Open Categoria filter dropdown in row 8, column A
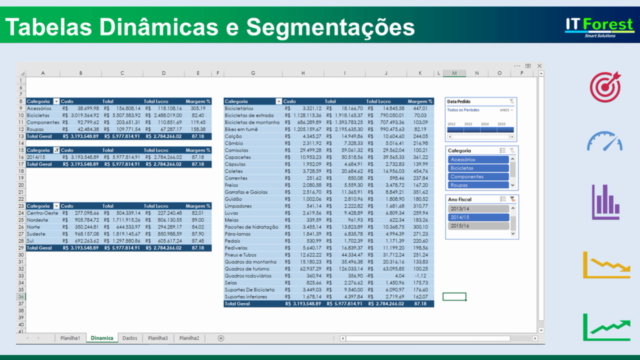Viewport: 640px width, 360px height. (56, 101)
